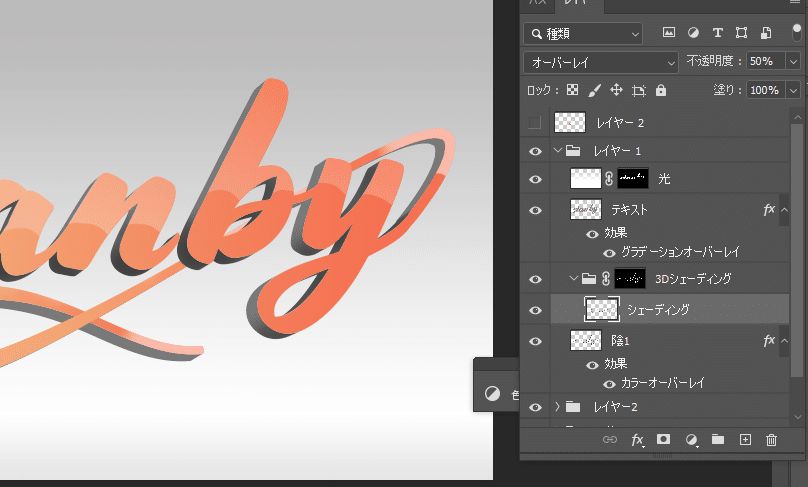Filter layers by adjustment layer icon
The image size is (808, 487).
[x=693, y=32]
